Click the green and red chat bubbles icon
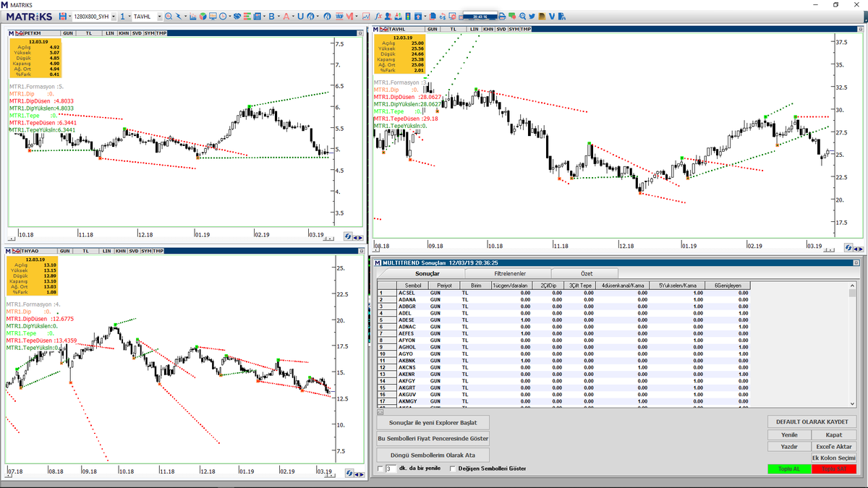Image resolution: width=868 pixels, height=488 pixels. 511,16
